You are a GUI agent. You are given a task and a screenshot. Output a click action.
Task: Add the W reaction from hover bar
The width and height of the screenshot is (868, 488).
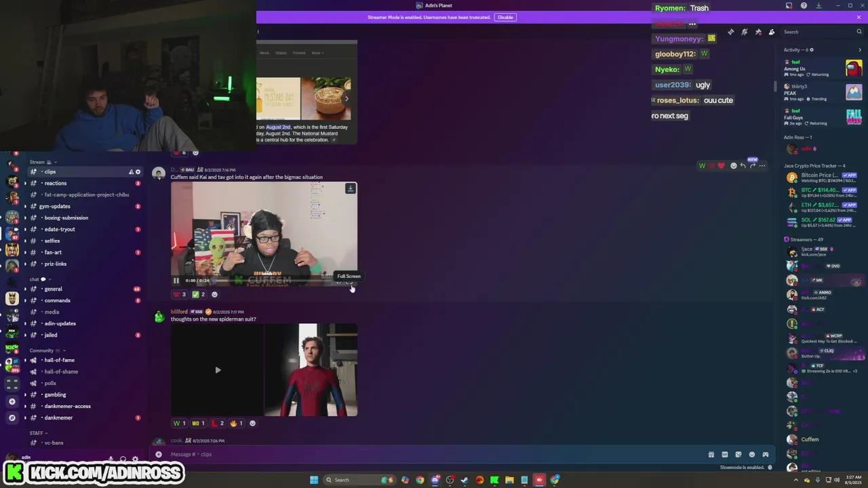coord(702,165)
